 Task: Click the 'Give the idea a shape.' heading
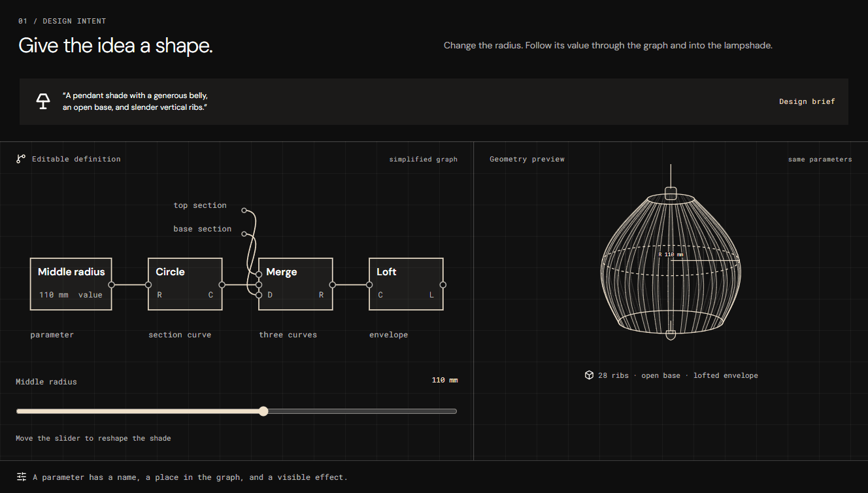click(x=116, y=45)
